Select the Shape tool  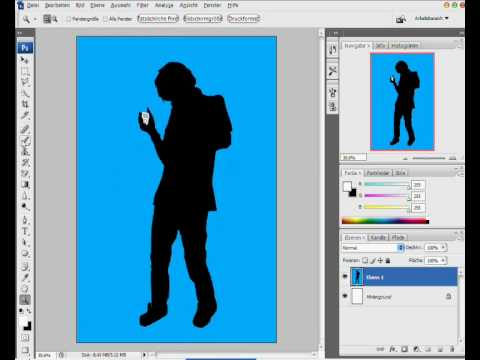click(x=25, y=254)
